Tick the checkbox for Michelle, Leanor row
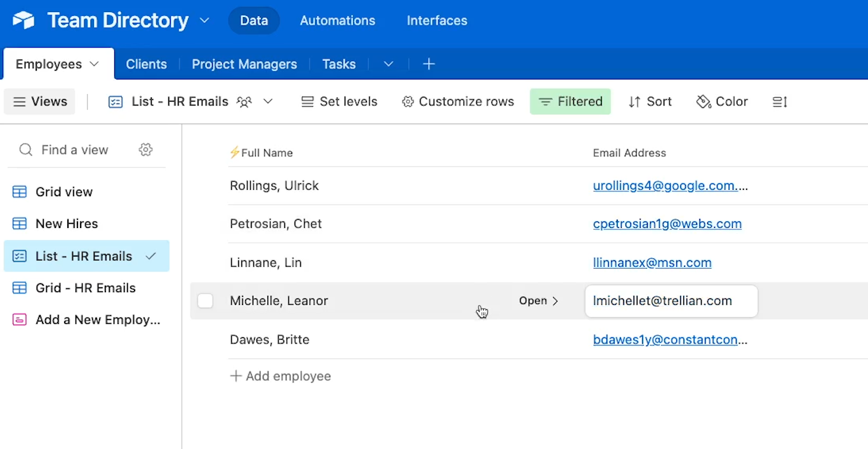868x449 pixels. (x=205, y=301)
